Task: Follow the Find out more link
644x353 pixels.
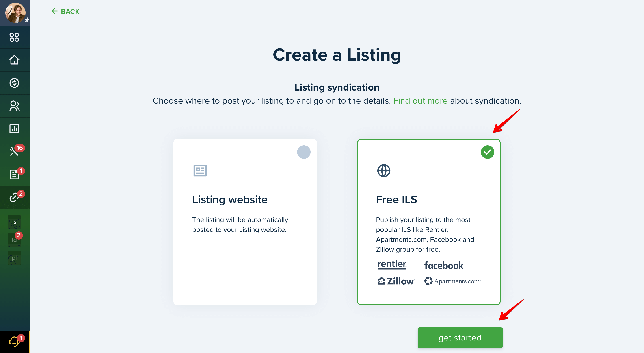Action: pos(420,101)
